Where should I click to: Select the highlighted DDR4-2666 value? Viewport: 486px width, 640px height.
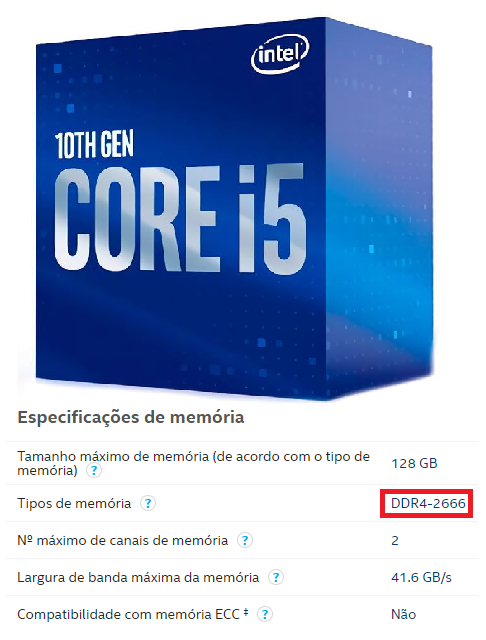[428, 503]
